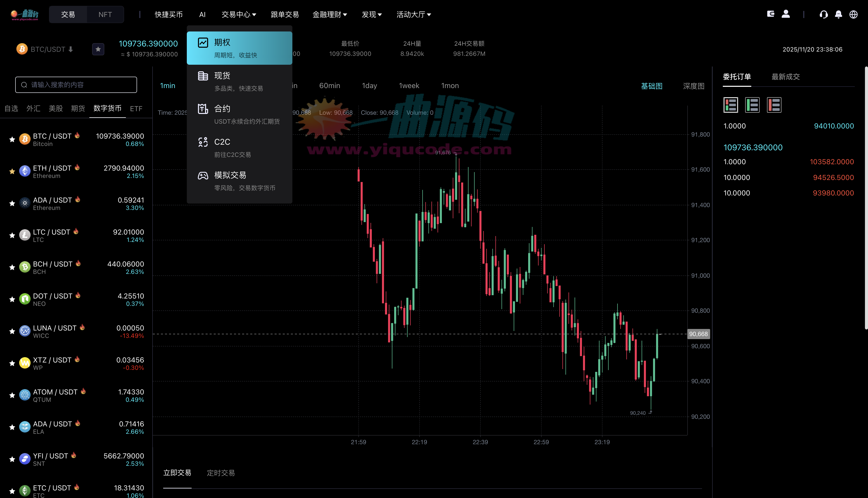868x498 pixels.
Task: Switch the chart to 深度图
Action: click(694, 86)
